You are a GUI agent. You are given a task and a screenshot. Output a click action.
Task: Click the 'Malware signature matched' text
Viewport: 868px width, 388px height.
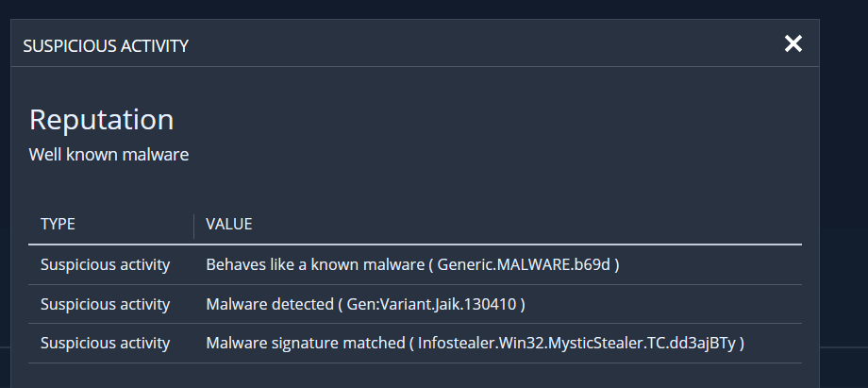tap(305, 344)
